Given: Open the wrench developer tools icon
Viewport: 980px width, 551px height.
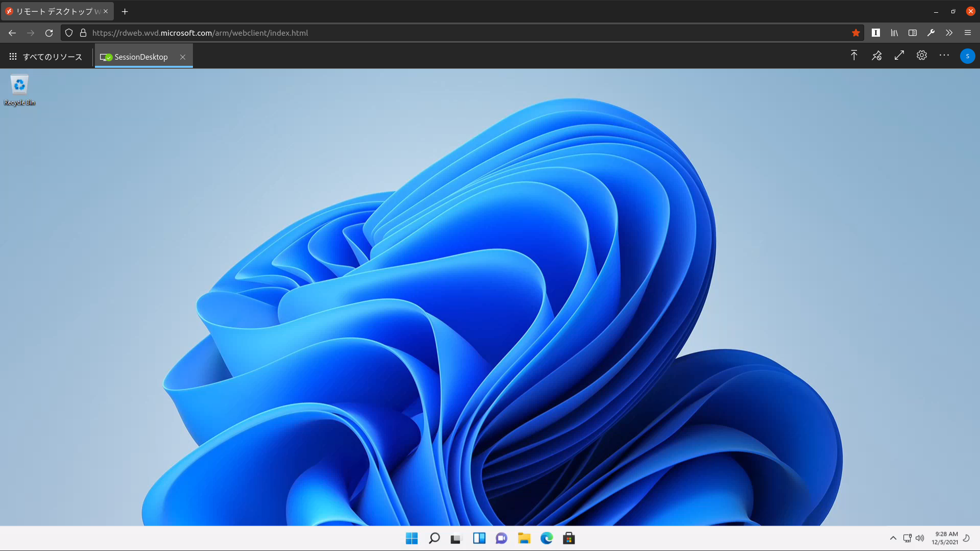Looking at the screenshot, I should [931, 33].
